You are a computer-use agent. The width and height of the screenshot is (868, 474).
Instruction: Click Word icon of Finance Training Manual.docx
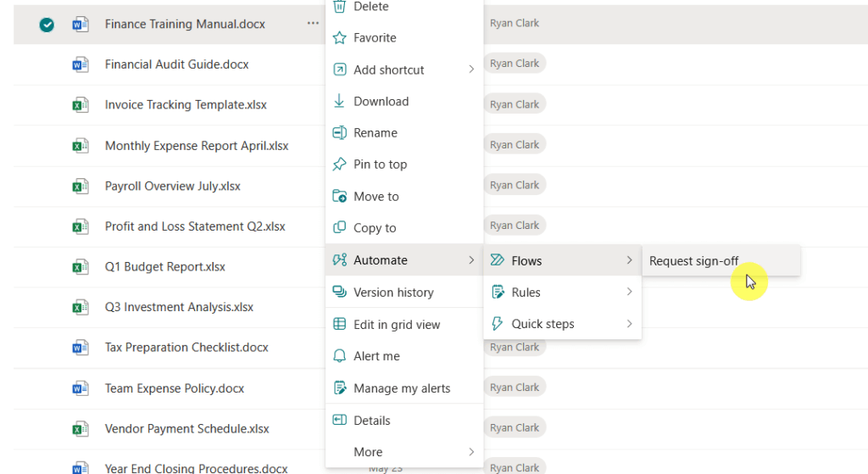pos(81,25)
